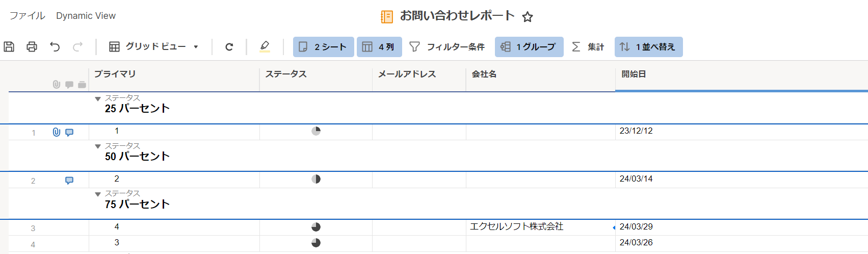
Task: Open comment bubble on row 1
Action: point(69,132)
